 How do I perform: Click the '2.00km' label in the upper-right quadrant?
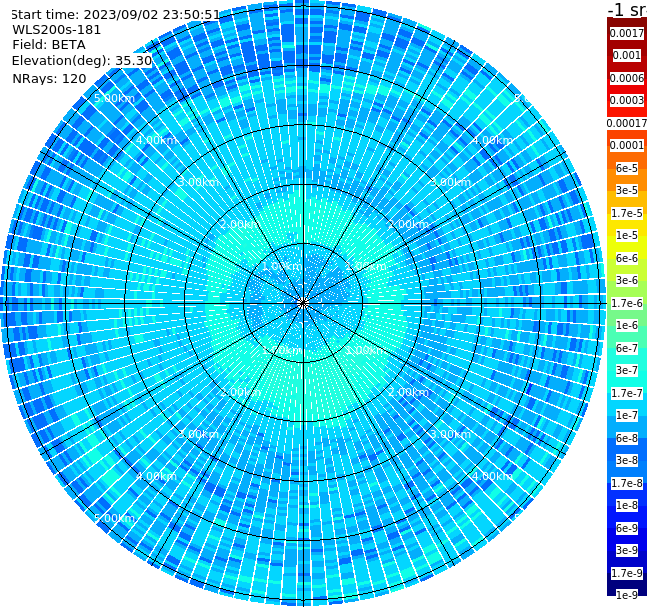(x=409, y=224)
